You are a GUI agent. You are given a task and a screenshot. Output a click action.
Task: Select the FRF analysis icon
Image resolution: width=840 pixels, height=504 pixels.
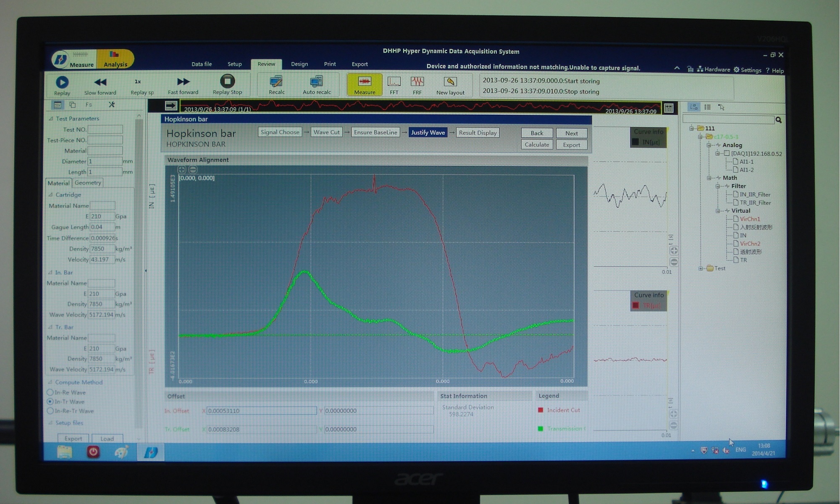coord(417,81)
